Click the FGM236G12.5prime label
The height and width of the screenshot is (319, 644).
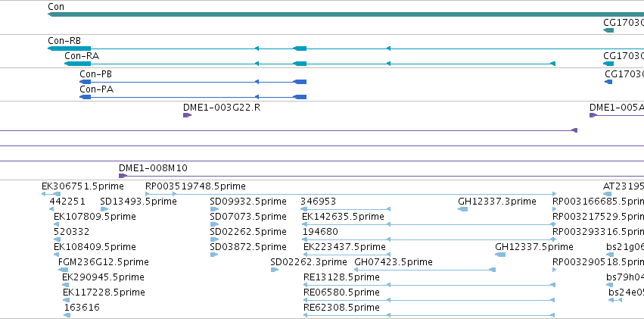coord(104,262)
